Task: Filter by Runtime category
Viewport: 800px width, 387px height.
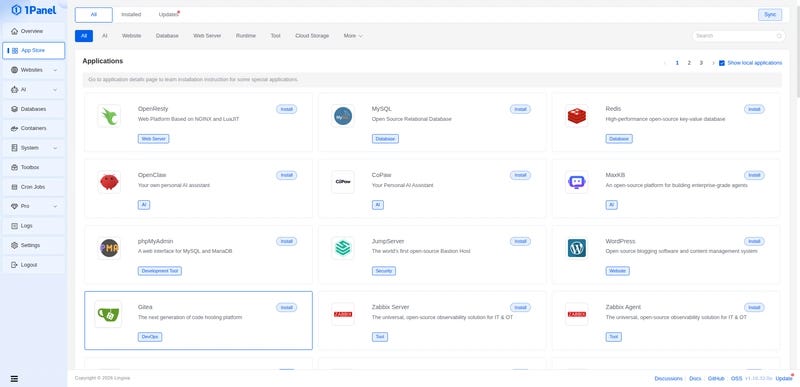Action: click(x=246, y=36)
